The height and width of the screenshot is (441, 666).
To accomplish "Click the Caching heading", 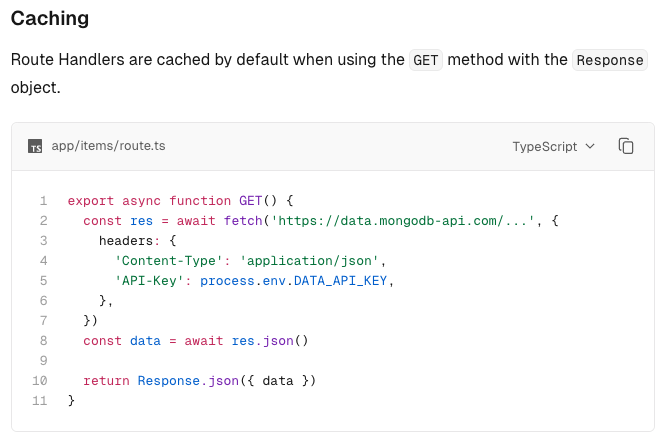I will [50, 18].
